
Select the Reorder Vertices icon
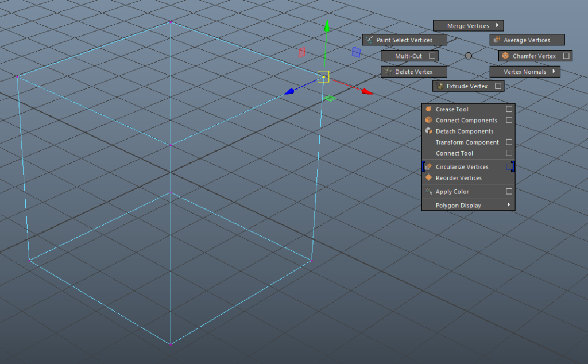click(x=428, y=177)
